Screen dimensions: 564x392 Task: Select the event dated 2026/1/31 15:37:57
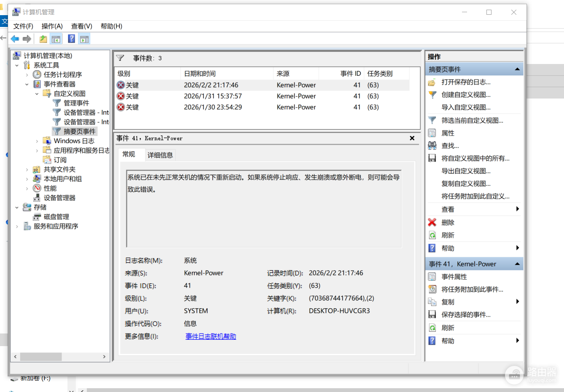click(x=262, y=96)
